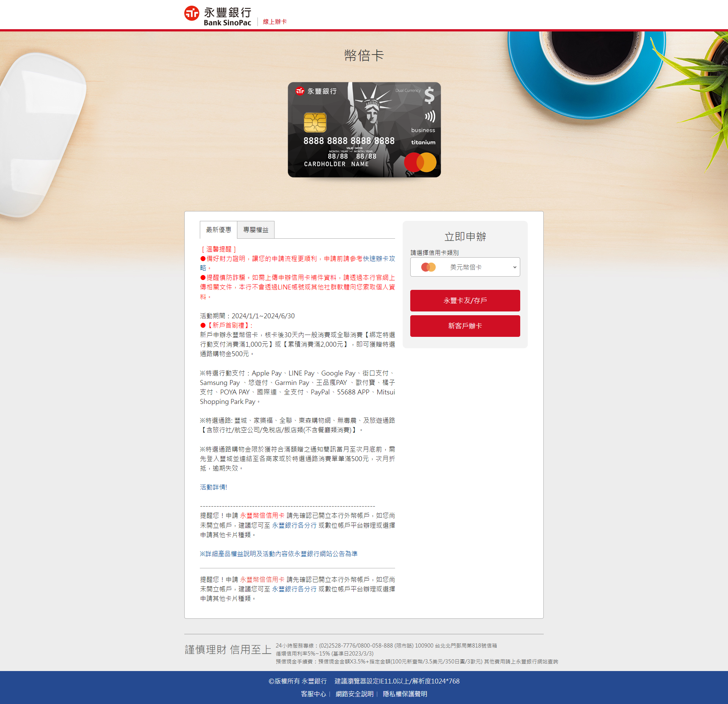728x704 pixels.
Task: Click the 請選擇信用卡類別 label
Action: [435, 253]
